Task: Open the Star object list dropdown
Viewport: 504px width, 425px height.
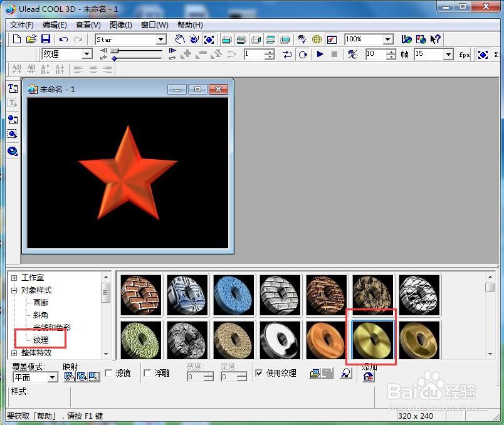Action: point(161,39)
